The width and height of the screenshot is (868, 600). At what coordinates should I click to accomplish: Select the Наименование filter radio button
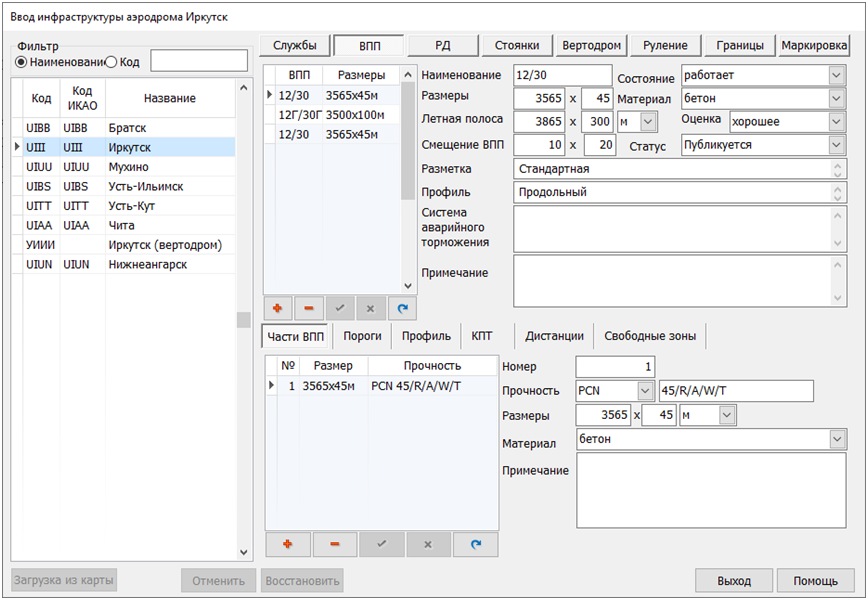click(21, 62)
